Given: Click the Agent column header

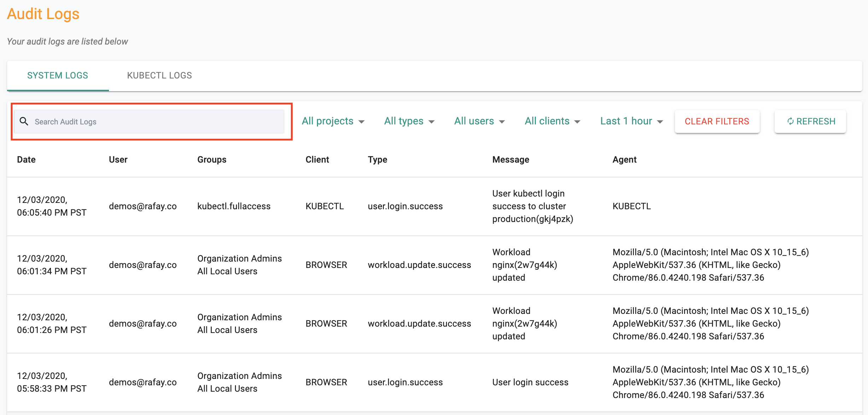Looking at the screenshot, I should pos(625,159).
